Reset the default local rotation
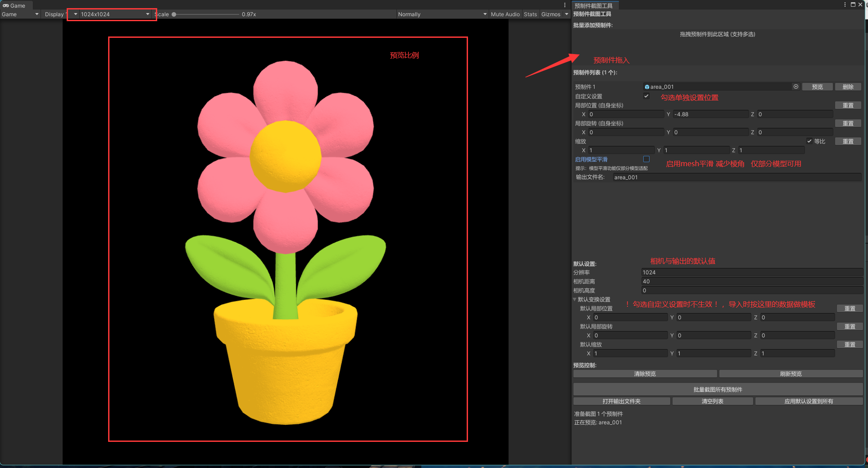 click(x=850, y=327)
